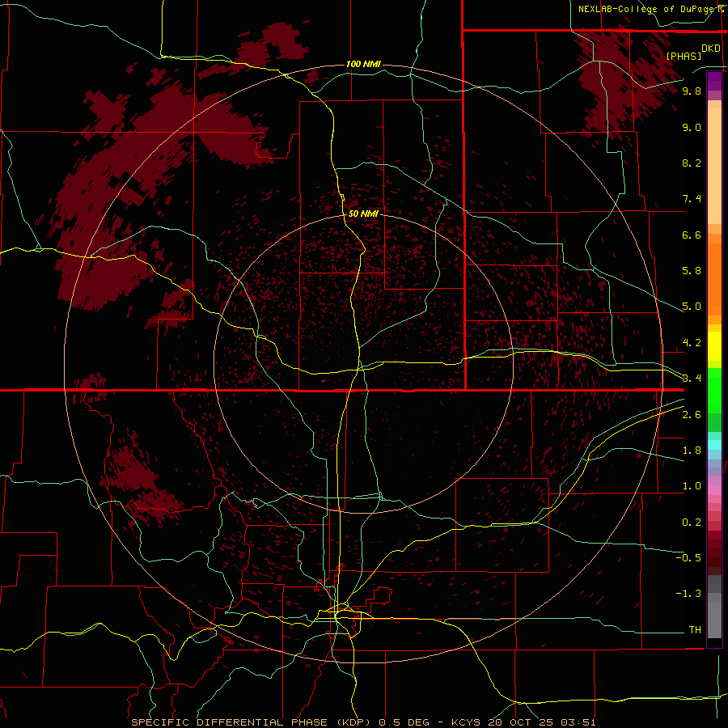Click the bright green segment of the color bar

click(714, 390)
